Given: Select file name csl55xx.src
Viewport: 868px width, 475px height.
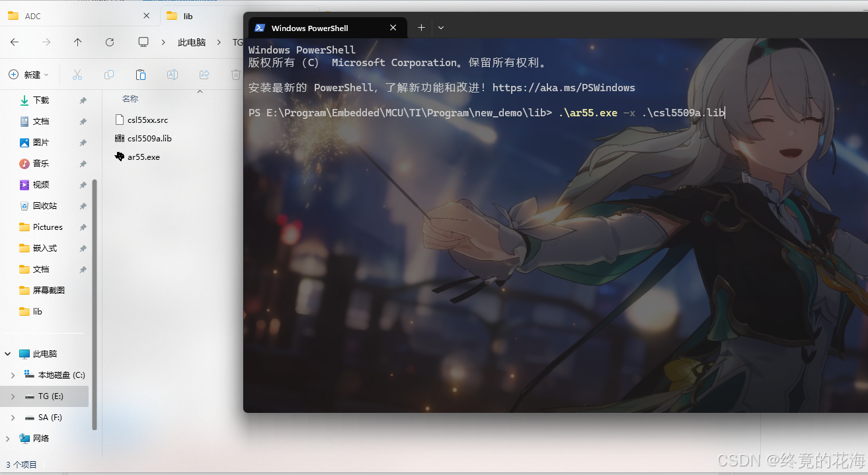Looking at the screenshot, I should [x=148, y=120].
